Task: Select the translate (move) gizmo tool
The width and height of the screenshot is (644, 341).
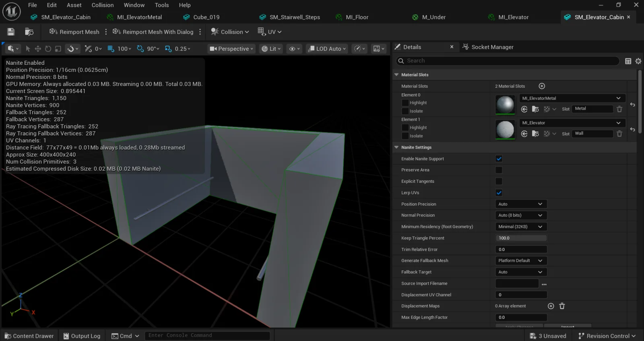Action: coord(38,49)
